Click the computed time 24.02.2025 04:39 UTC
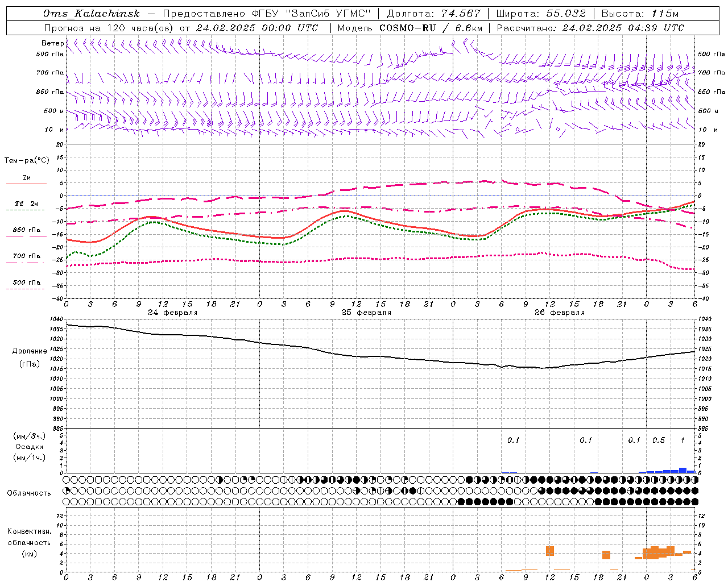 tap(623, 28)
